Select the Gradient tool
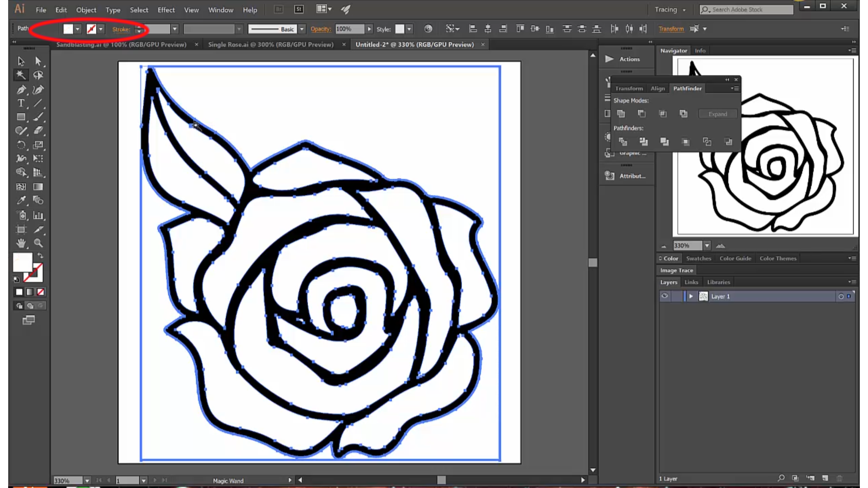This screenshot has width=868, height=488. [x=38, y=187]
